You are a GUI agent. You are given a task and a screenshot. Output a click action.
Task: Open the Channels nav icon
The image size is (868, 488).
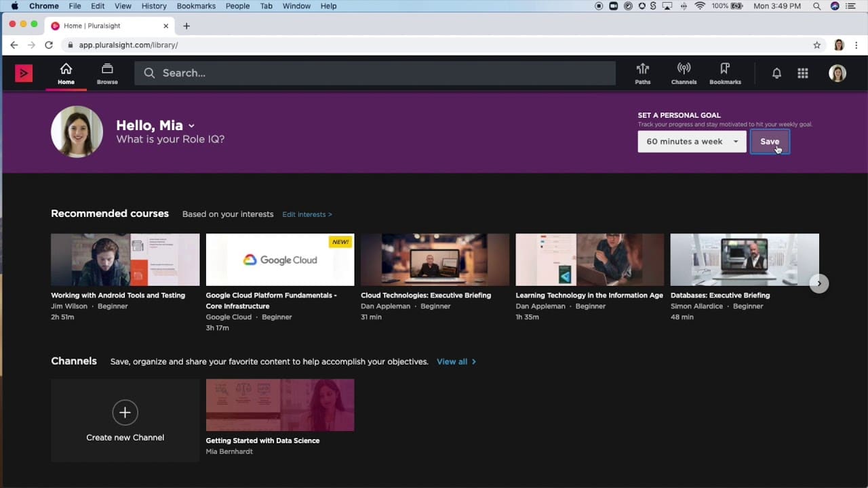684,74
